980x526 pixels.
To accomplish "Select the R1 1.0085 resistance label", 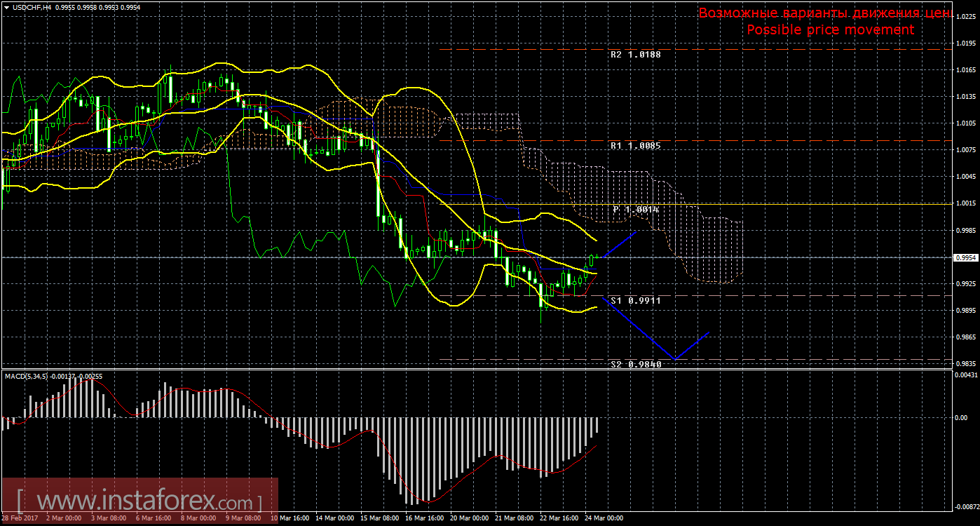I will pyautogui.click(x=636, y=146).
